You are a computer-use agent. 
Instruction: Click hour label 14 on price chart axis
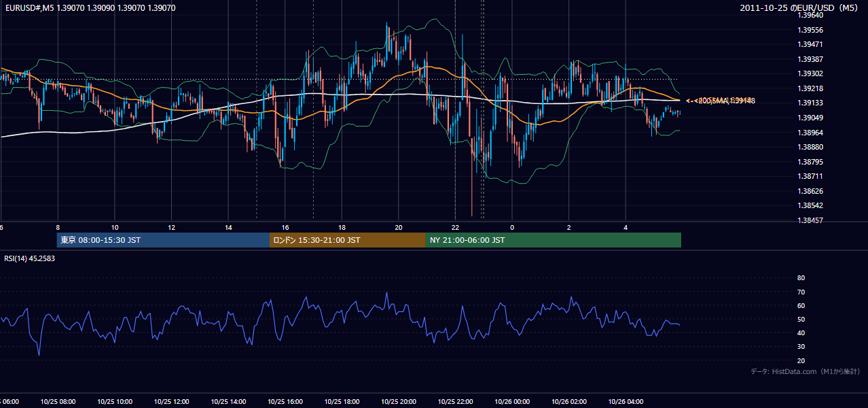(x=229, y=228)
